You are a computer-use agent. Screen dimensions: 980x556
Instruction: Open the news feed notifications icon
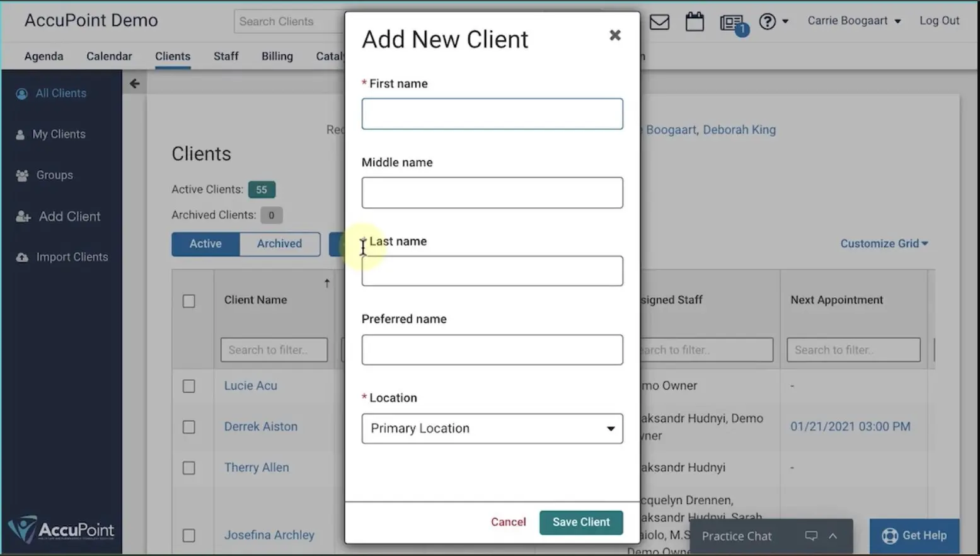[x=732, y=23]
